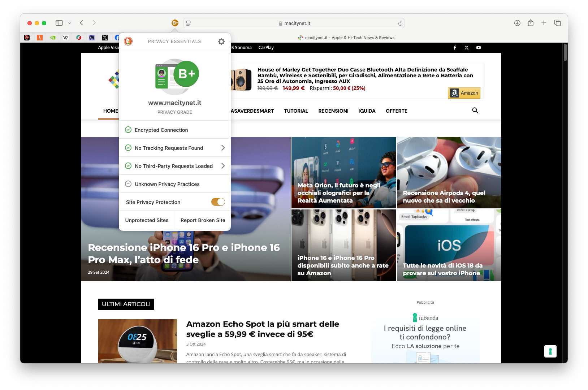588x390 pixels.
Task: Open macitynet's YouTube icon in page header
Action: (478, 47)
